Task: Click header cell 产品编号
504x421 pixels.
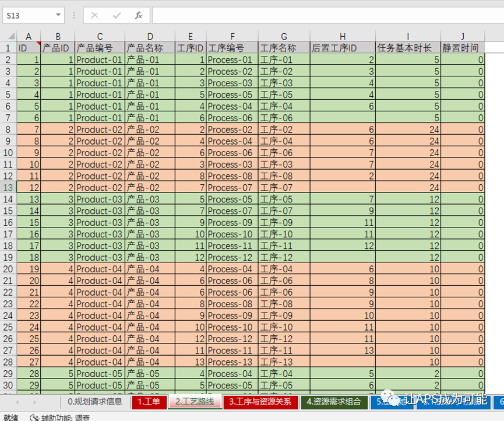Action: coord(100,48)
